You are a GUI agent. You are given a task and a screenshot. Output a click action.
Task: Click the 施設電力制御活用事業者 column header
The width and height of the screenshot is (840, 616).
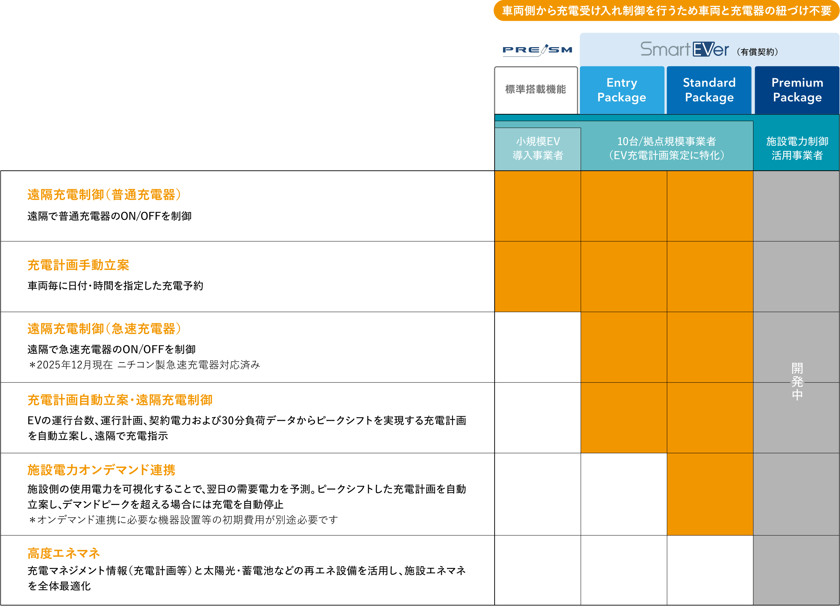[x=797, y=148]
